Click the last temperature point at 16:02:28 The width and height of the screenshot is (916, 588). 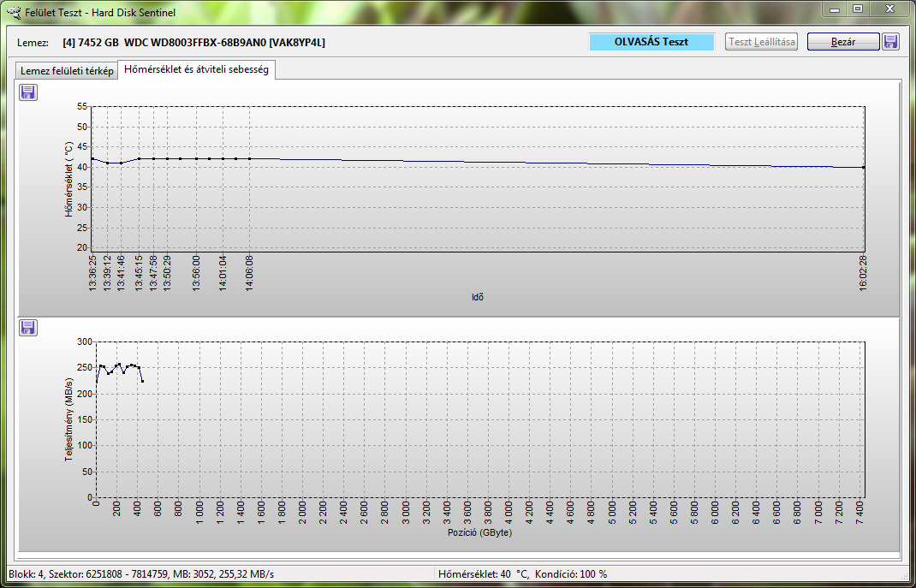[864, 167]
